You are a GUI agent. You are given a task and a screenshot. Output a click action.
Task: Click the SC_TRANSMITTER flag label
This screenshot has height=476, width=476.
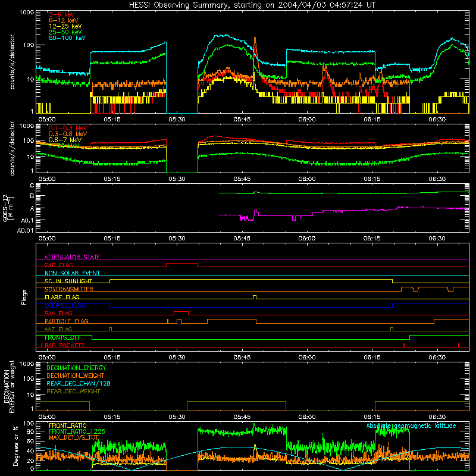point(69,289)
